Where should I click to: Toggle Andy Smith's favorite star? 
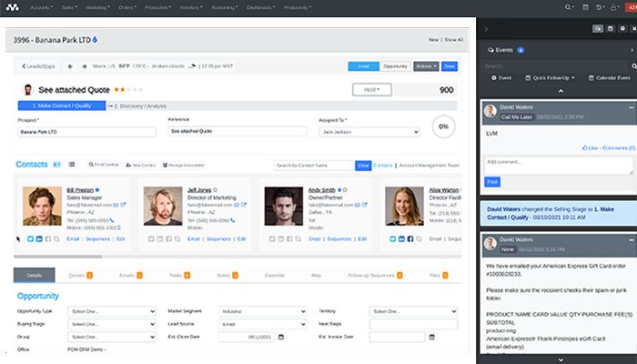345,189
